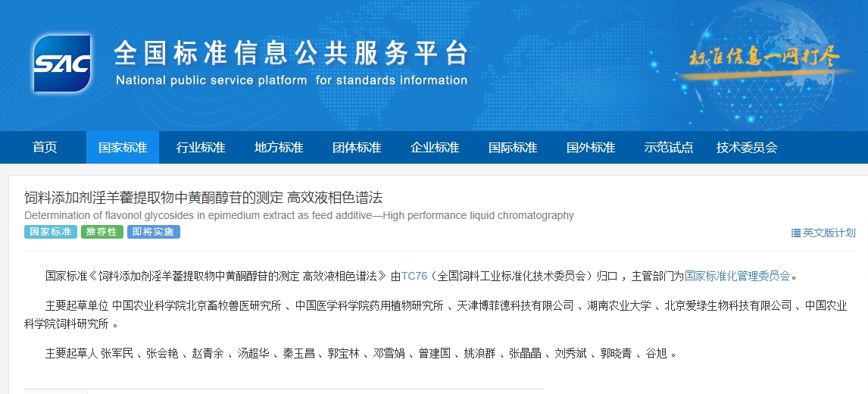Image resolution: width=868 pixels, height=394 pixels.
Task: Switch to 团体标准 section
Action: click(357, 148)
